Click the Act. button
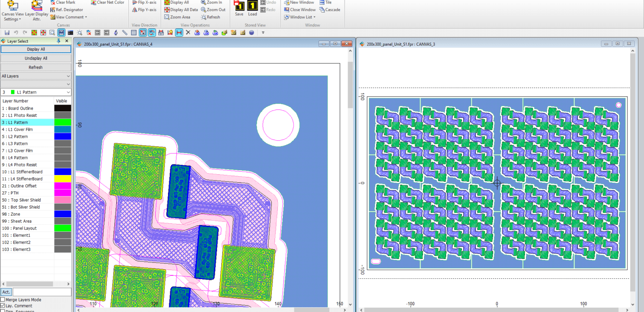This screenshot has height=312, width=644. click(6, 292)
